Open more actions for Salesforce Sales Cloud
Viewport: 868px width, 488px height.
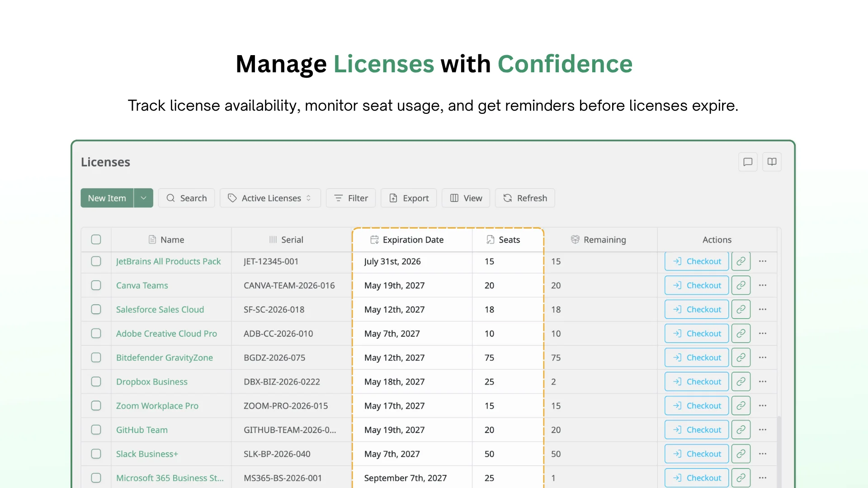point(763,310)
